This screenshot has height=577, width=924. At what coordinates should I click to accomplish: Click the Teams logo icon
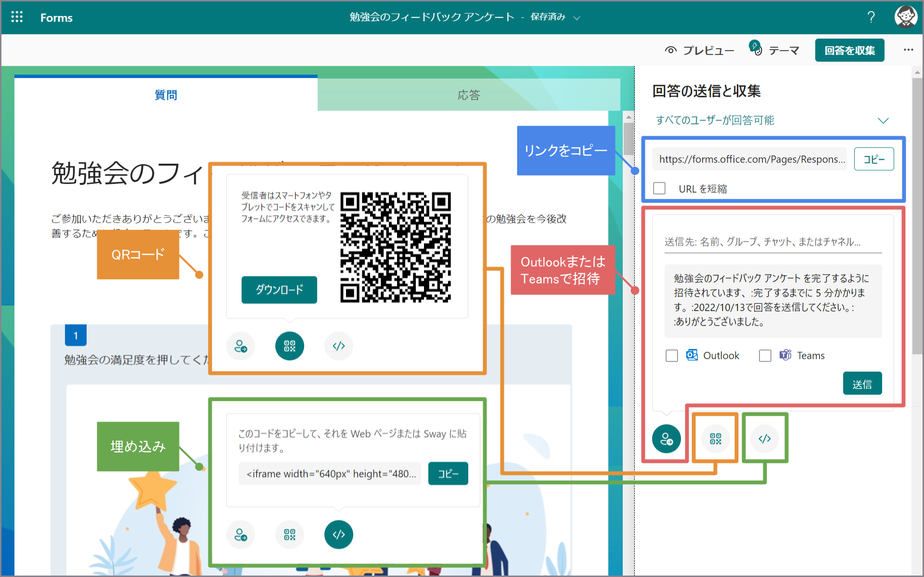coord(785,355)
